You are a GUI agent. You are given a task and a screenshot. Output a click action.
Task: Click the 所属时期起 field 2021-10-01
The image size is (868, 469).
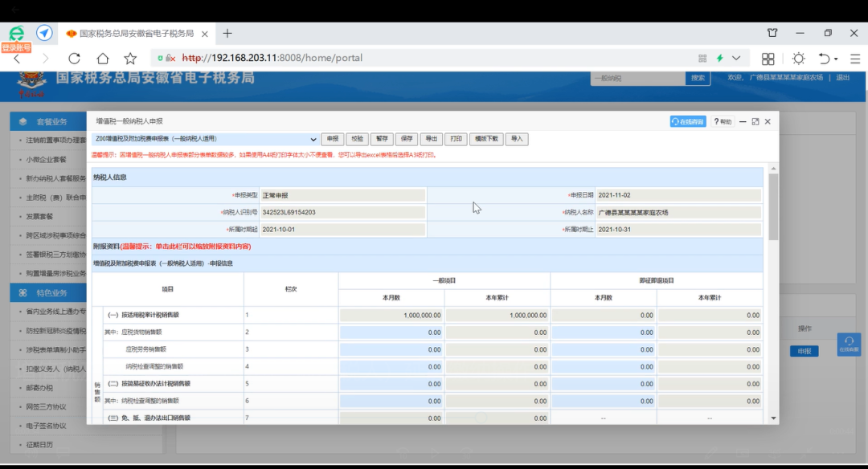coord(342,230)
